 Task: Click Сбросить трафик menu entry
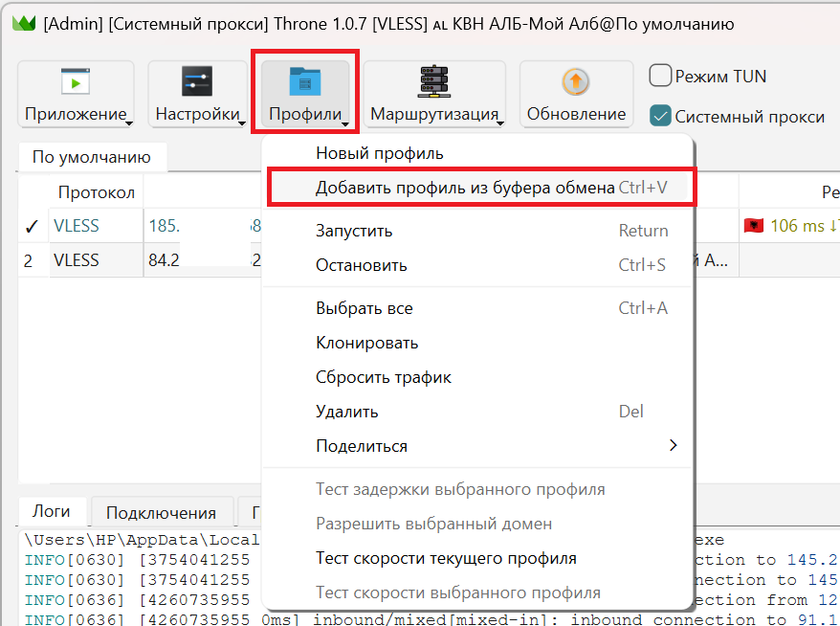pyautogui.click(x=383, y=377)
